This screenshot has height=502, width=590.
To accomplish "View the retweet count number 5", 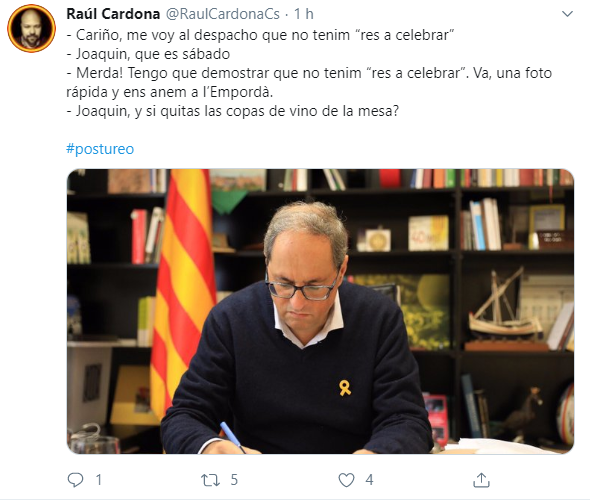I will tap(234, 480).
